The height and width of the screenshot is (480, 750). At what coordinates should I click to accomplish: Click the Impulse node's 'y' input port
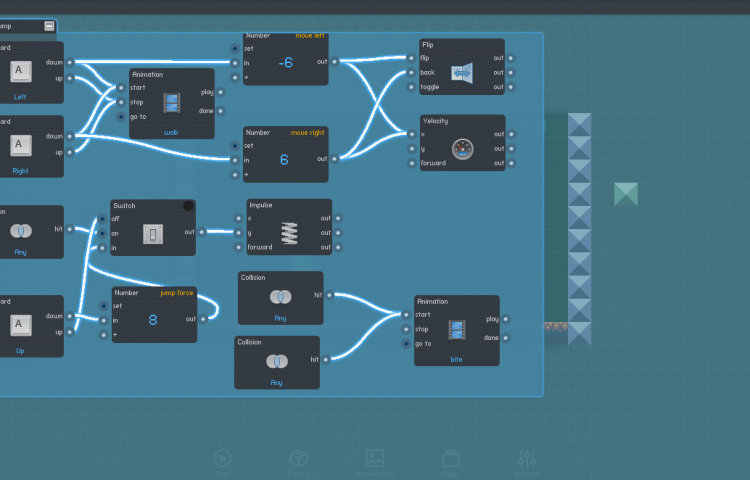(x=239, y=233)
